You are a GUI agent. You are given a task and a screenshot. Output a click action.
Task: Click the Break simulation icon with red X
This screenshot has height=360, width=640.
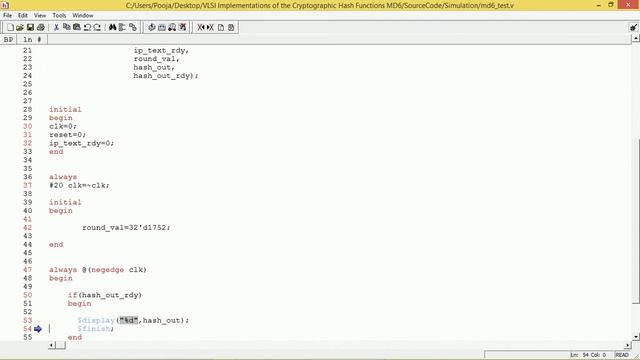(182, 27)
